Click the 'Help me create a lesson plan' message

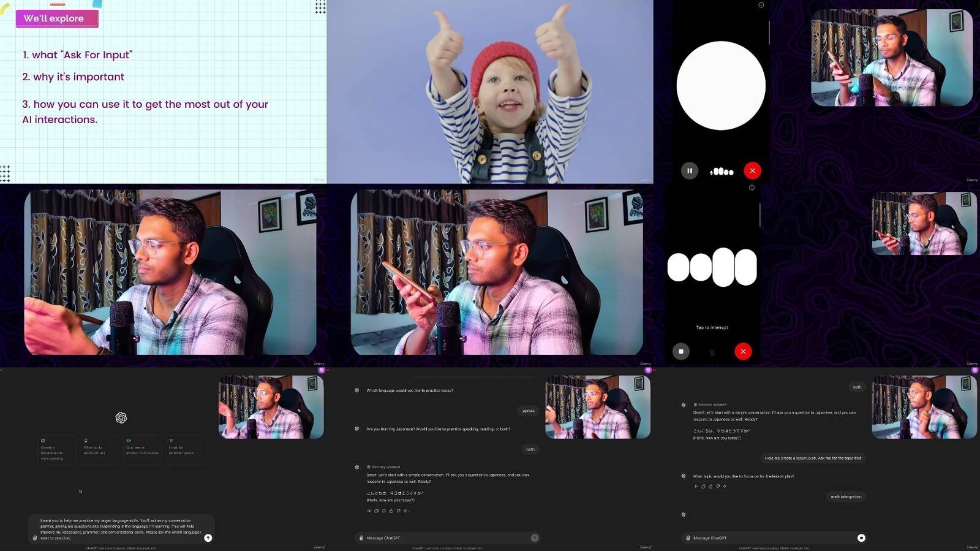pyautogui.click(x=813, y=458)
